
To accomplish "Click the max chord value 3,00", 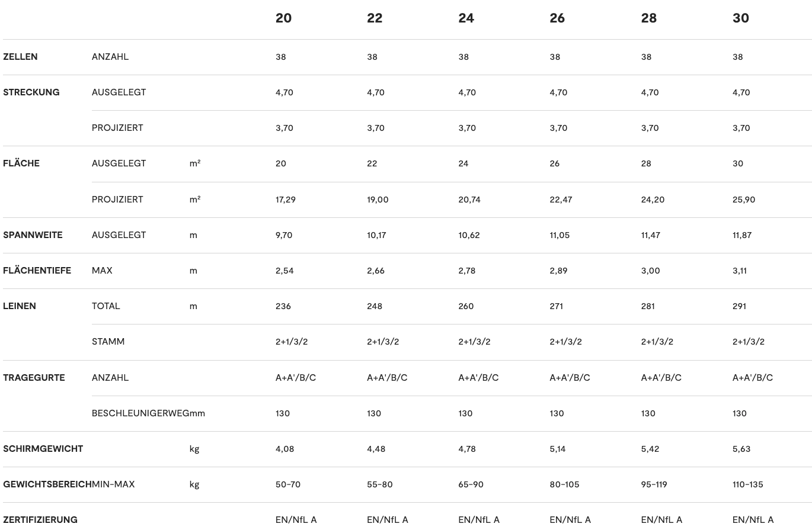I will coord(650,271).
